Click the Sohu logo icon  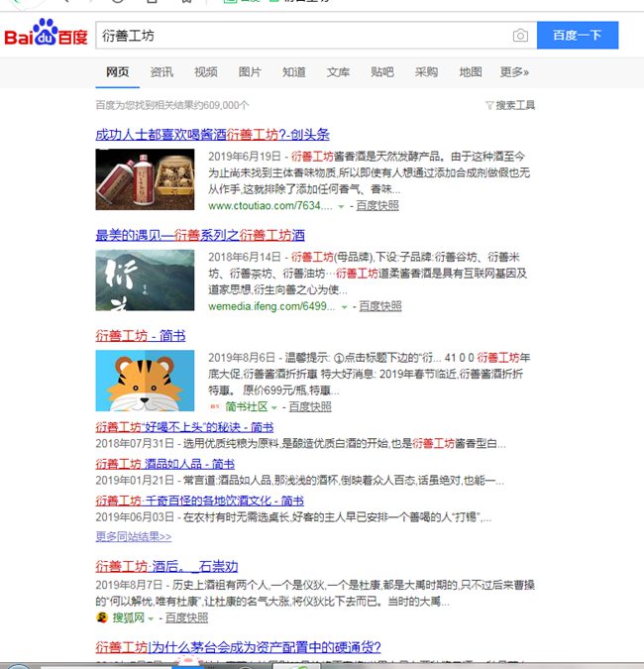click(x=101, y=617)
